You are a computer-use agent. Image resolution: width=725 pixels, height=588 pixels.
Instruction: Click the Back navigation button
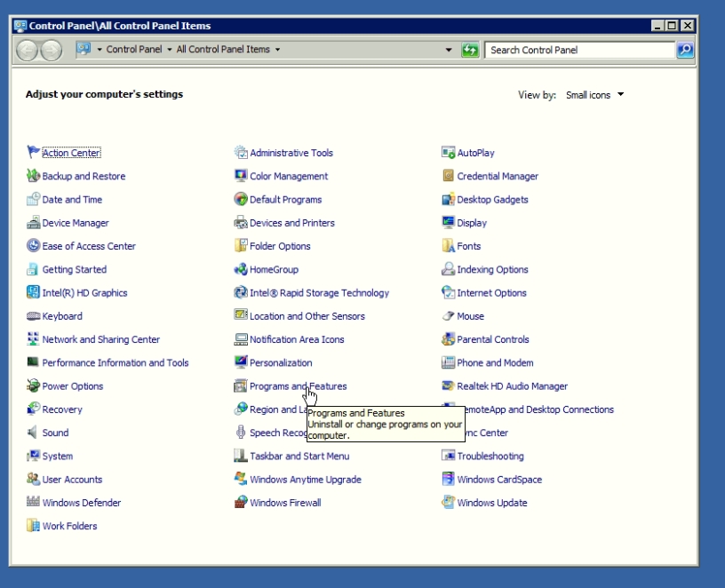[x=27, y=50]
